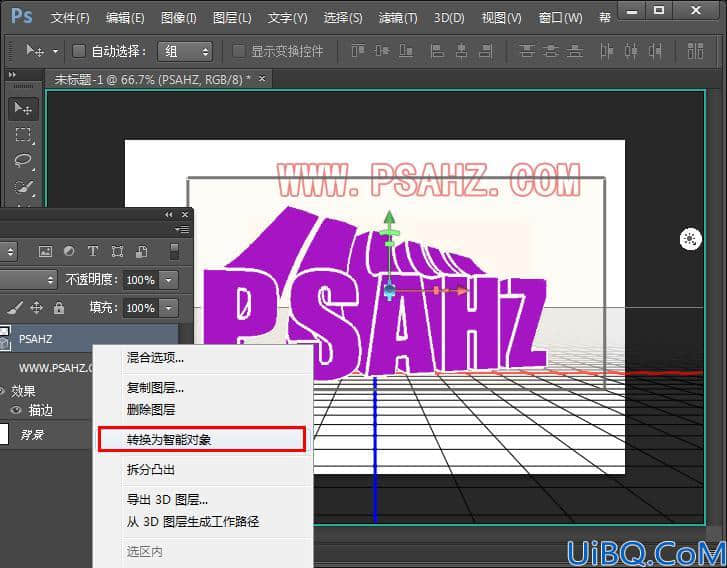Click the infinite light icon on canvas
The height and width of the screenshot is (568, 727).
tap(690, 239)
